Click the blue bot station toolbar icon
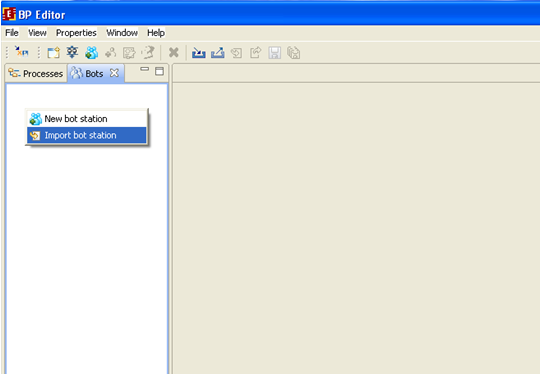 coord(92,53)
